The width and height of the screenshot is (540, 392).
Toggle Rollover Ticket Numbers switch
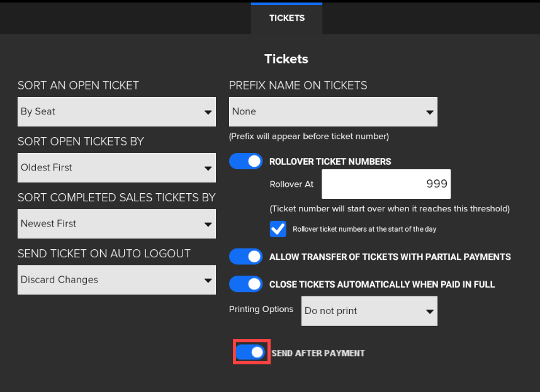246,162
